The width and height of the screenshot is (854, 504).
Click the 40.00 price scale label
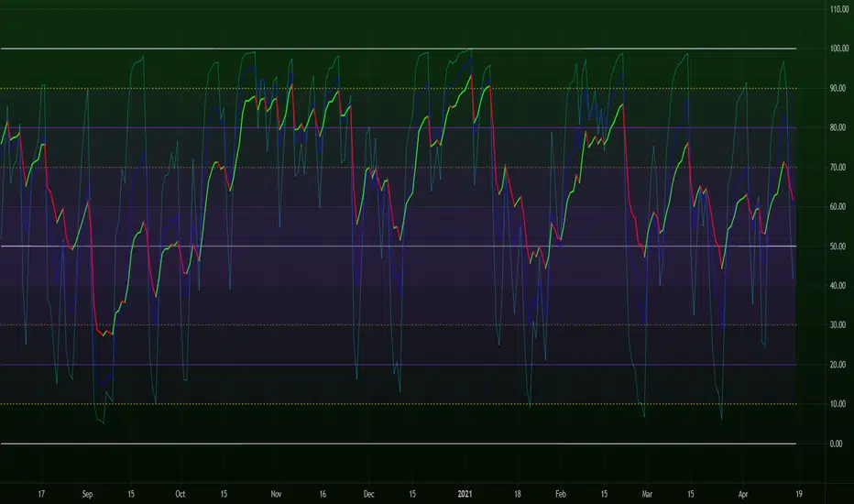pos(838,286)
